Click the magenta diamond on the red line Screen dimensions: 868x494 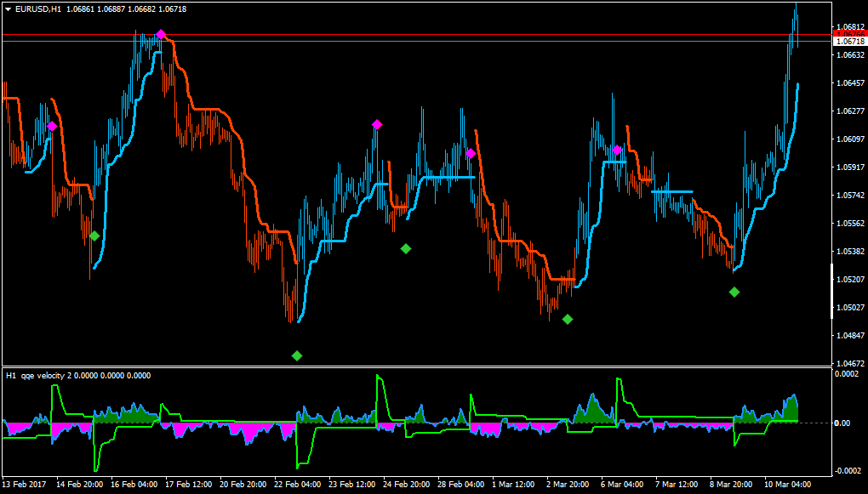(161, 34)
